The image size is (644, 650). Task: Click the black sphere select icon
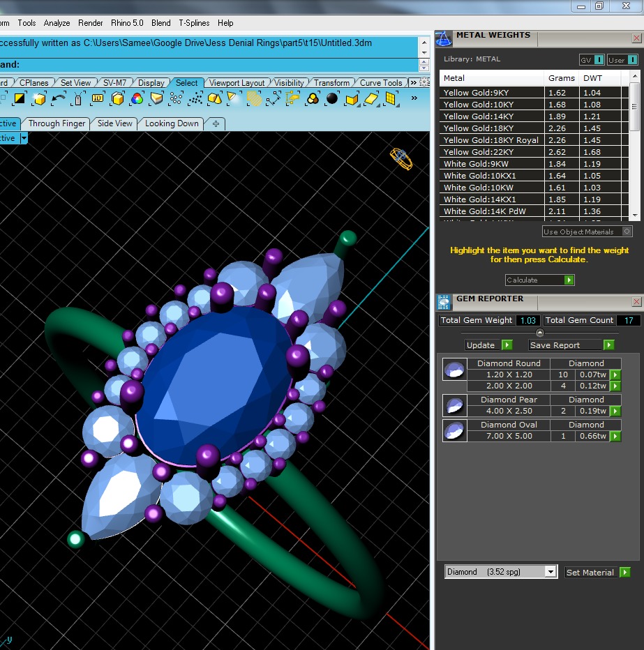(331, 98)
